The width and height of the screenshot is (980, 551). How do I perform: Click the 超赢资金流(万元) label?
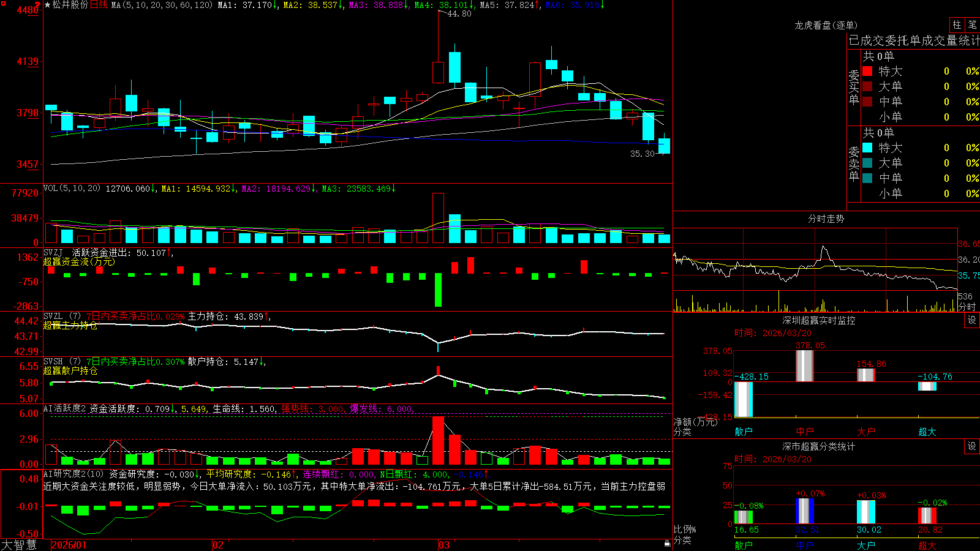tap(79, 262)
